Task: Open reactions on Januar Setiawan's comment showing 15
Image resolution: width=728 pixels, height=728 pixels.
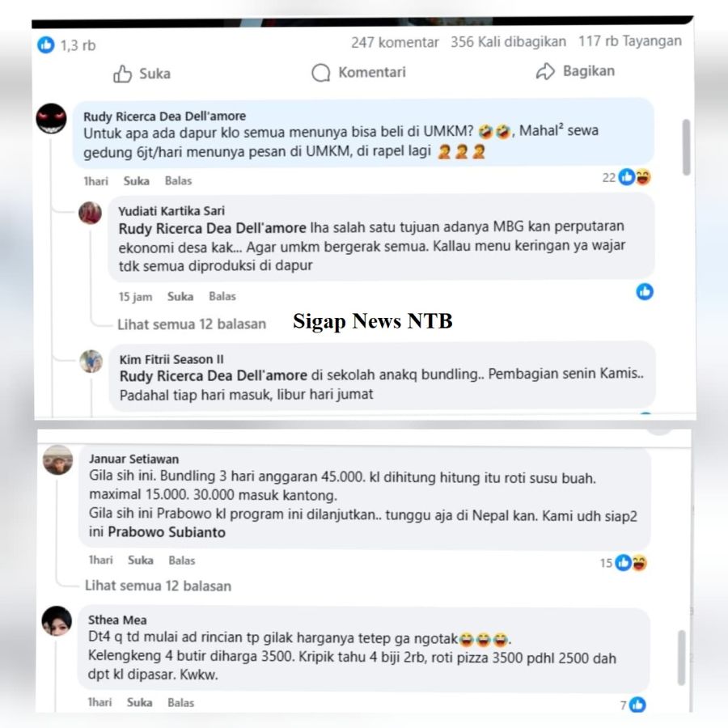Action: click(x=624, y=563)
